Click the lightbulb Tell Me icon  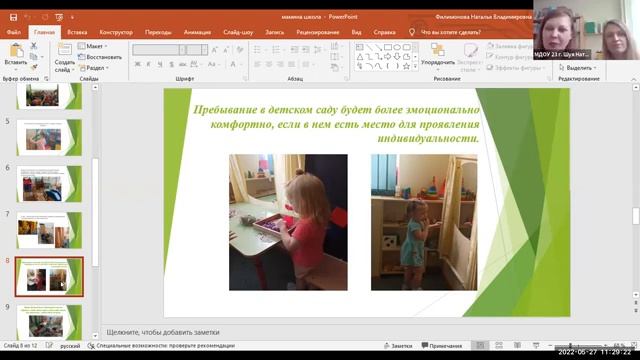pos(411,32)
